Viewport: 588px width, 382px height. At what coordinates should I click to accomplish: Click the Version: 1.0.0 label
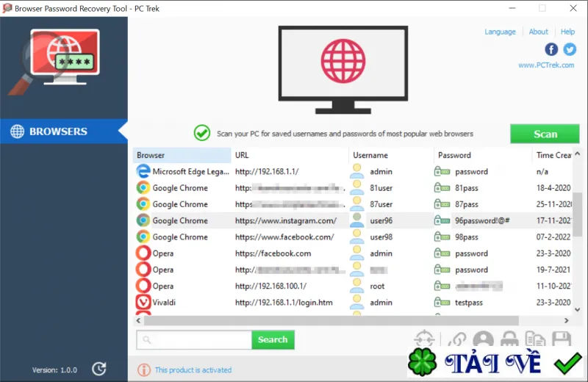coord(54,370)
